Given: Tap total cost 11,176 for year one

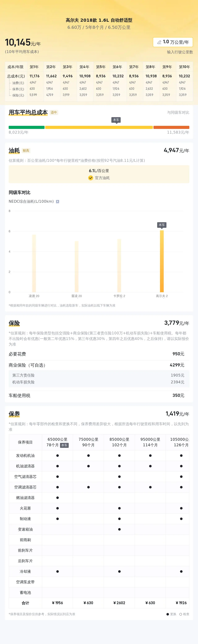Looking at the screenshot, I should point(34,76).
